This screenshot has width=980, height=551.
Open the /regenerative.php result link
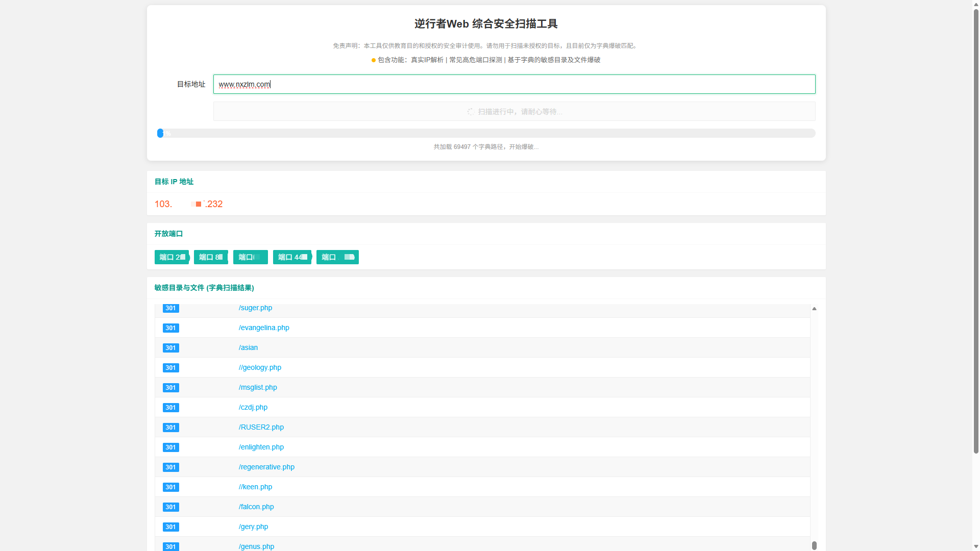pyautogui.click(x=266, y=467)
